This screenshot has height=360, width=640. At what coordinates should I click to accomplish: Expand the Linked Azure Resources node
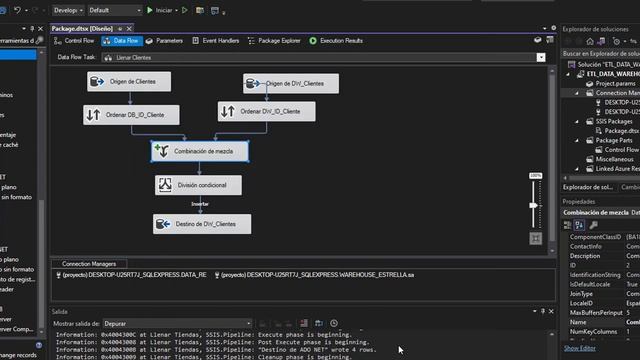[577, 169]
